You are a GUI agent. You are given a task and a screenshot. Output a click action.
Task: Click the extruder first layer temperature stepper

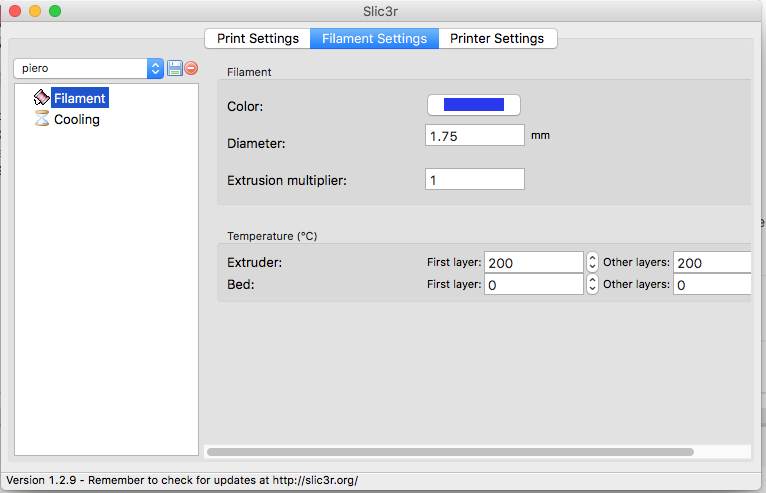pyautogui.click(x=592, y=262)
